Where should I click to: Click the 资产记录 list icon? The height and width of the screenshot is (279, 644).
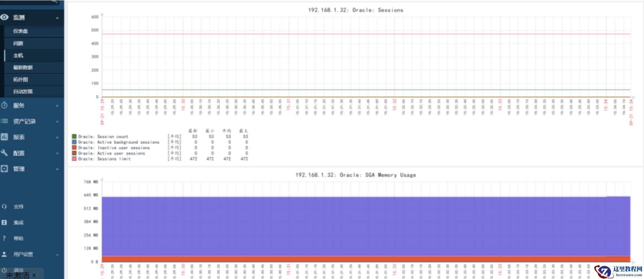(x=4, y=121)
